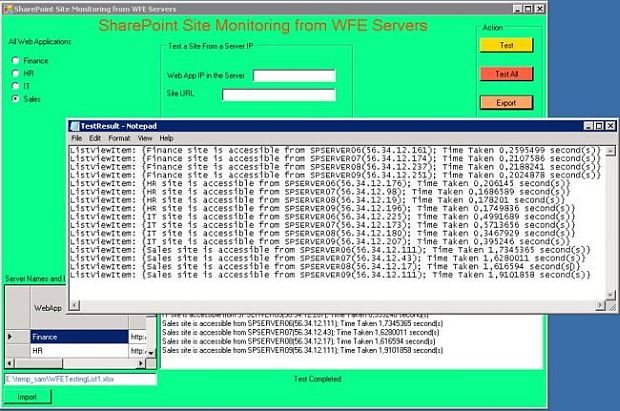Screen dimensions: 620x411
Task: Open the Format menu in Notepad
Action: click(119, 138)
